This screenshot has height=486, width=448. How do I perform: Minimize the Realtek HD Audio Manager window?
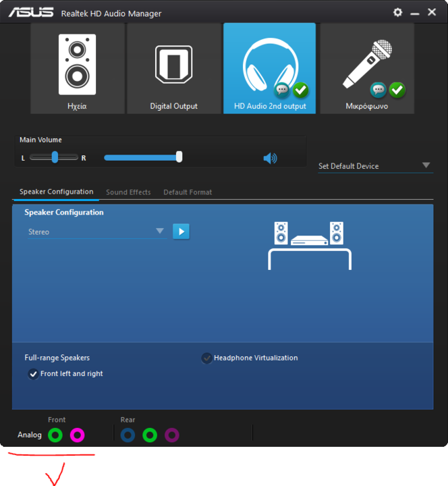coord(414,13)
